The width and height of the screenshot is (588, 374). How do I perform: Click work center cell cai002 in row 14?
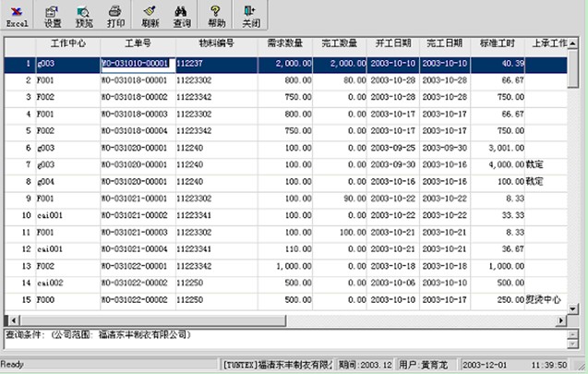coord(65,283)
